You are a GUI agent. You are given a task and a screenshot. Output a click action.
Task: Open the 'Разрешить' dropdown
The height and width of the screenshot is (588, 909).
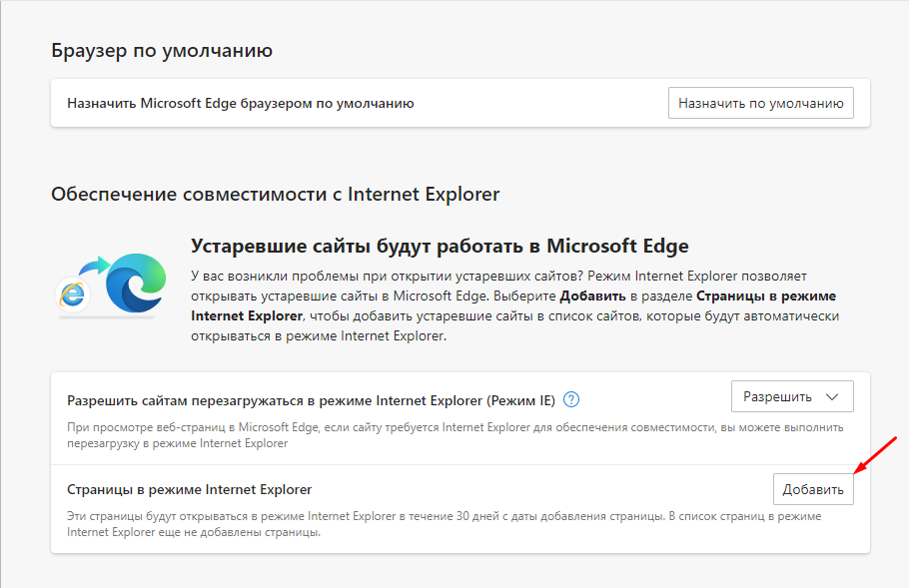[792, 396]
